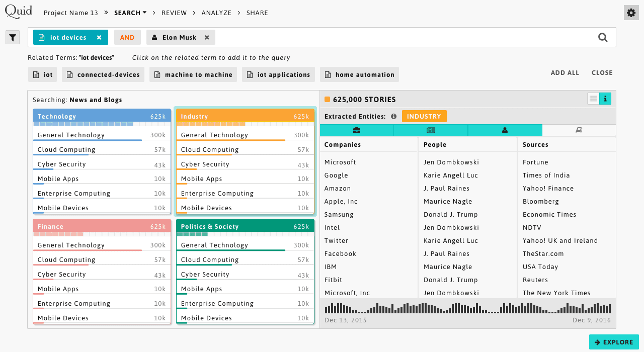
Task: Toggle the info view icon
Action: [x=605, y=99]
